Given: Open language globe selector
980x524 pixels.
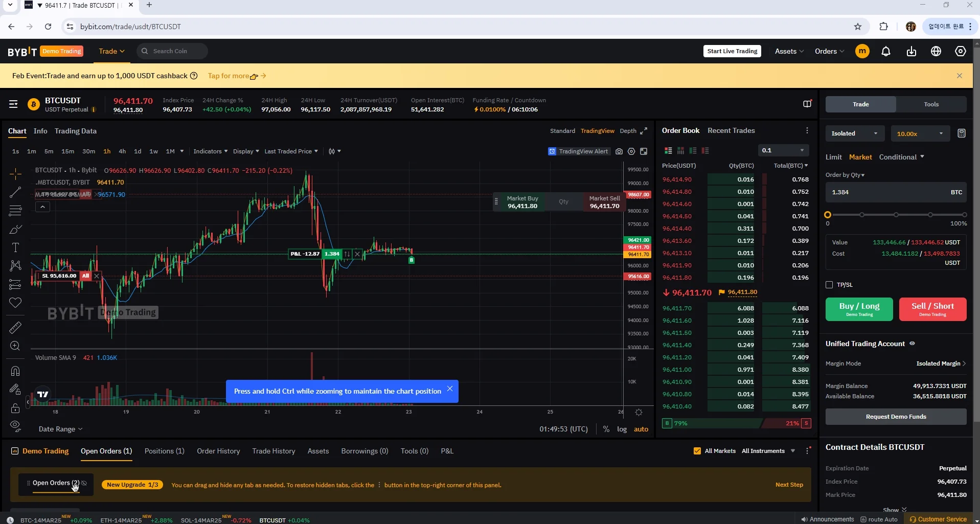Looking at the screenshot, I should pyautogui.click(x=936, y=51).
